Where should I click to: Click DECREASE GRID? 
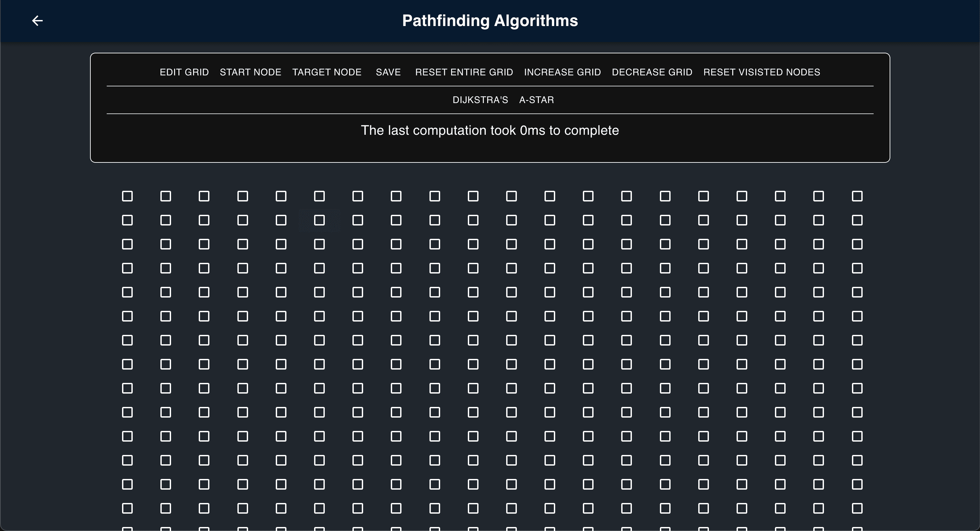[x=652, y=72]
